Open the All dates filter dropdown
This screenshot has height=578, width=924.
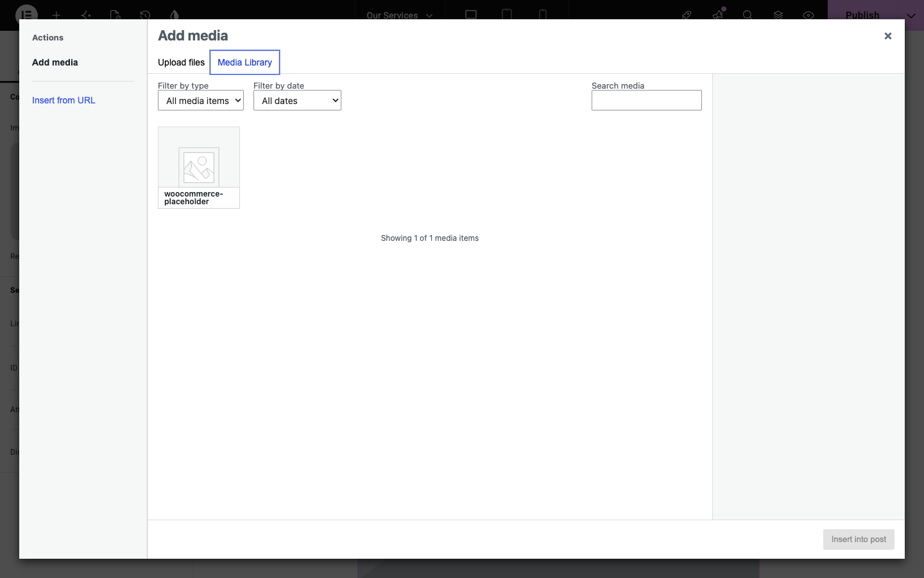pyautogui.click(x=297, y=100)
